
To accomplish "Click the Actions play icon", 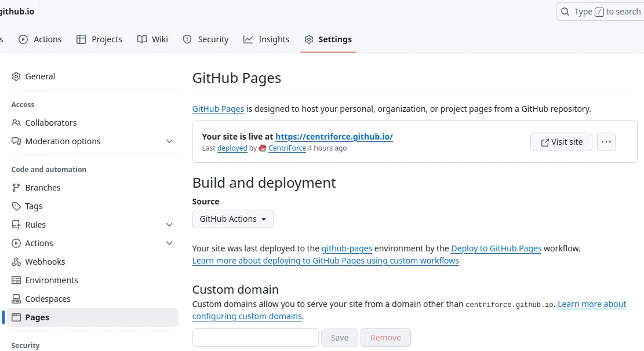I will [x=23, y=39].
